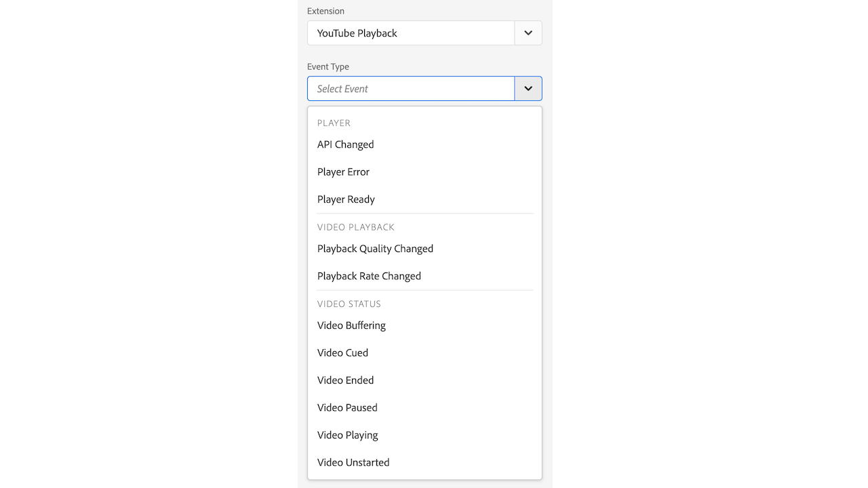
Task: Click inside the Select Event input field
Action: [411, 88]
